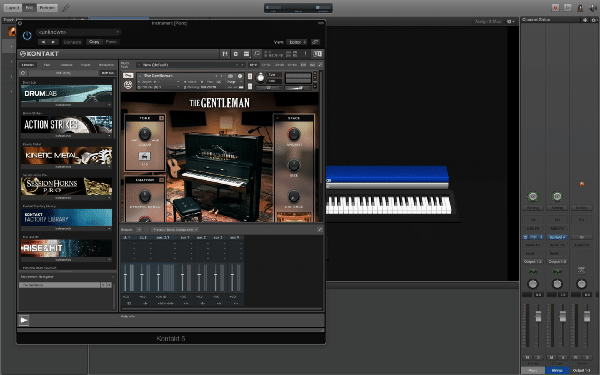
Task: Open the Purge dropdown menu
Action: (233, 82)
